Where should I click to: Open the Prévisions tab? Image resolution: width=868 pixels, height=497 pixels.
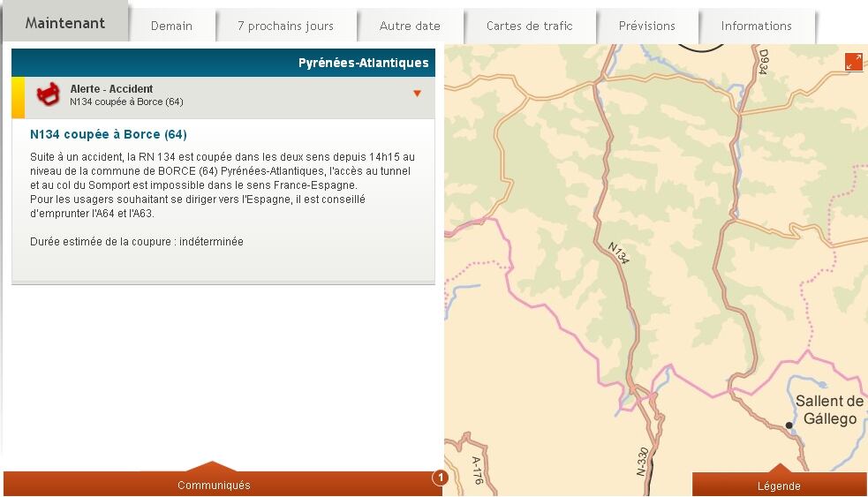[646, 26]
